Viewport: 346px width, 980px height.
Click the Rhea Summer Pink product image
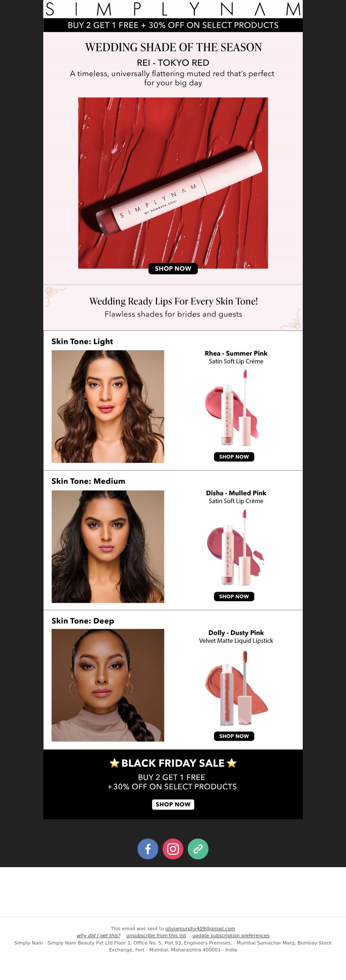[x=234, y=407]
